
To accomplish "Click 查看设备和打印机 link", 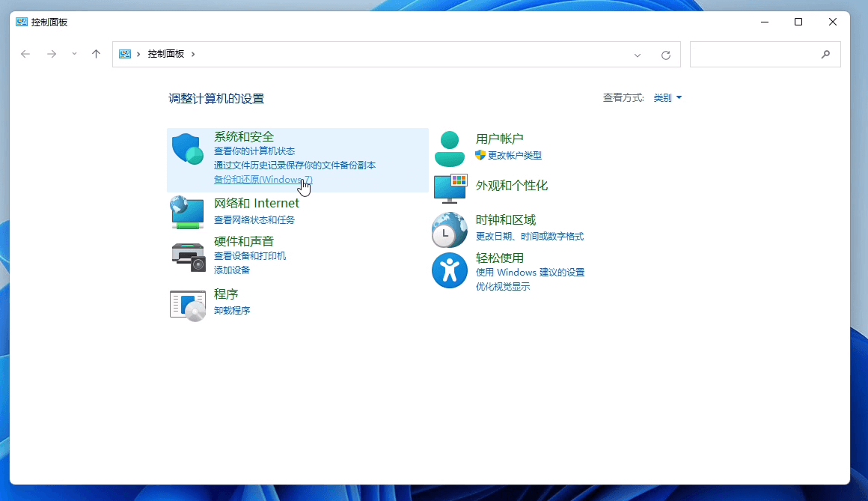I will (x=250, y=255).
